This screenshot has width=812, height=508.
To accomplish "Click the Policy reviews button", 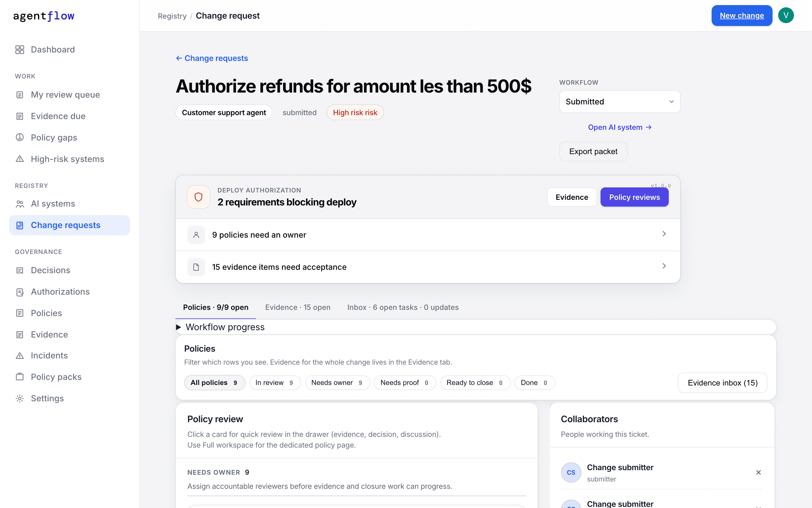I will click(x=634, y=197).
